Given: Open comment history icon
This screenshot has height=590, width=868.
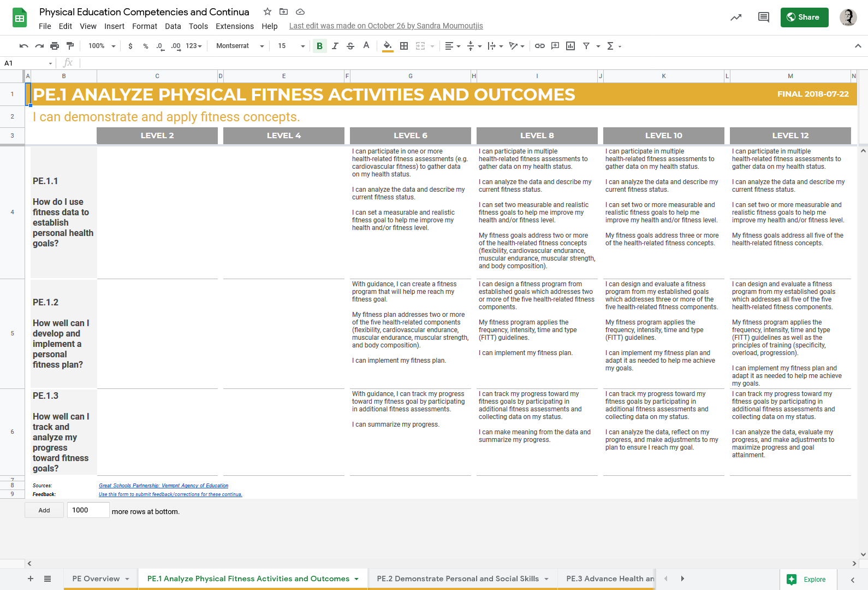Looking at the screenshot, I should [x=763, y=17].
